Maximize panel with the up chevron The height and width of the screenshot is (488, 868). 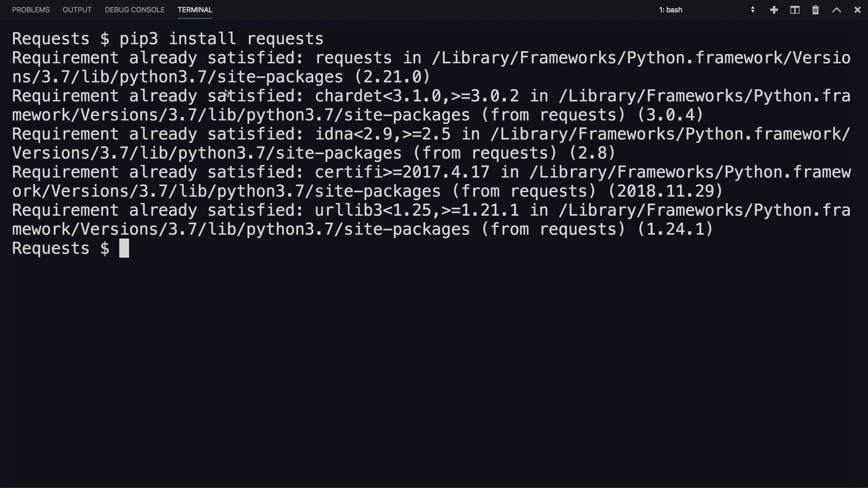837,10
